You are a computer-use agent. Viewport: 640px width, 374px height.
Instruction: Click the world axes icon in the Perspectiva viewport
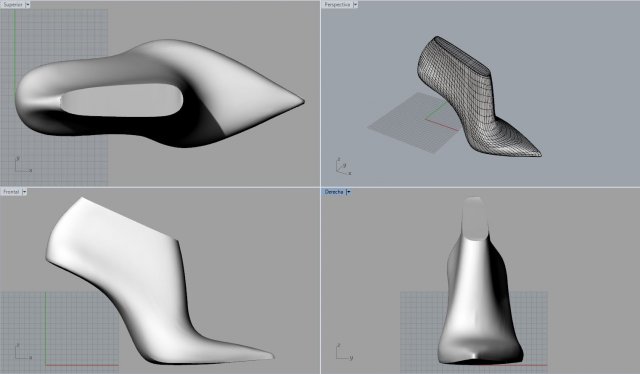343,167
